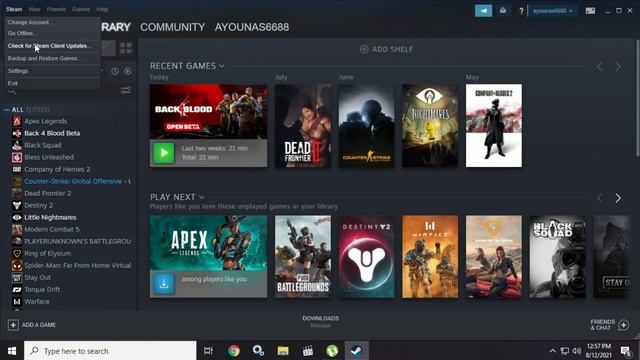
Task: Open Backup and Restore Games entry
Action: [44, 58]
